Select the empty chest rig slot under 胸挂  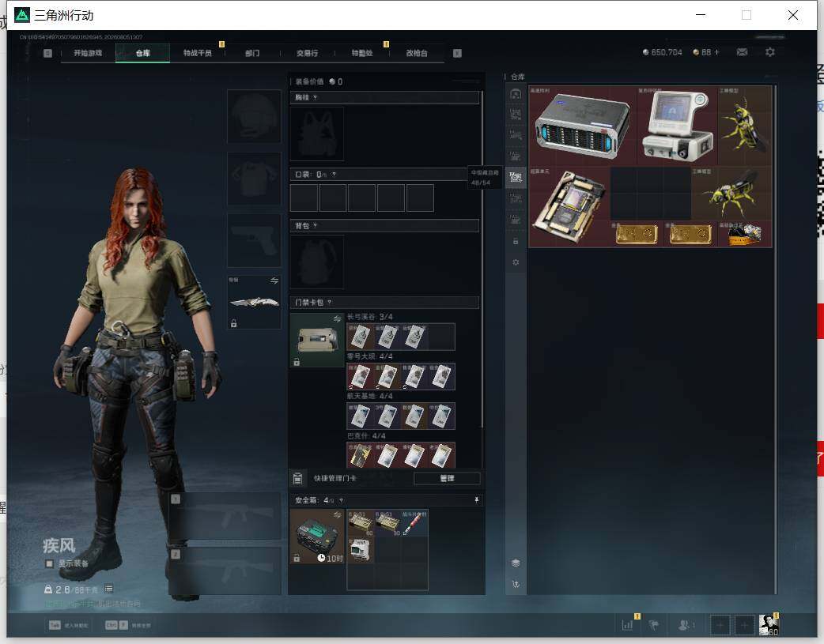click(x=317, y=134)
